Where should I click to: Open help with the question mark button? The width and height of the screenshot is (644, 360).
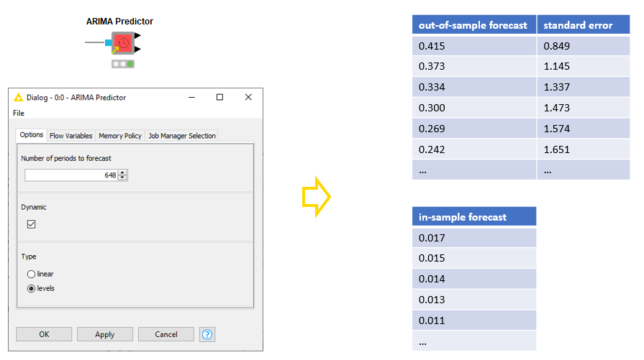[x=207, y=335]
